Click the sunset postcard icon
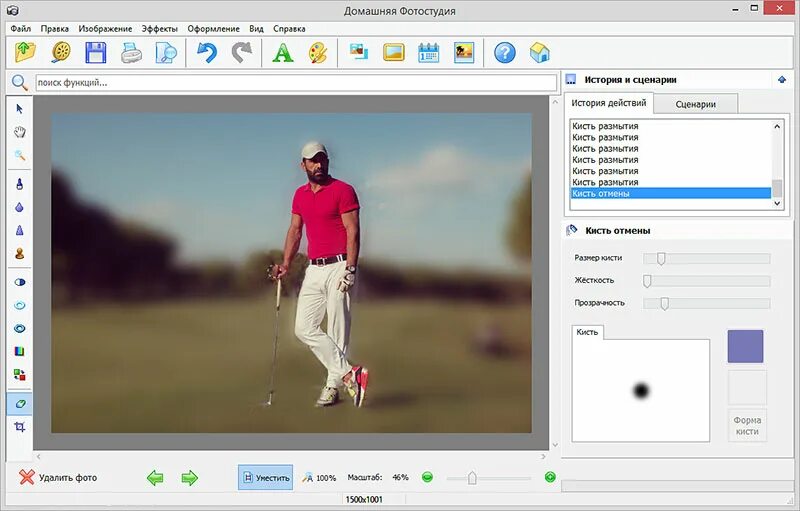Viewport: 800px width, 511px height. tap(464, 53)
